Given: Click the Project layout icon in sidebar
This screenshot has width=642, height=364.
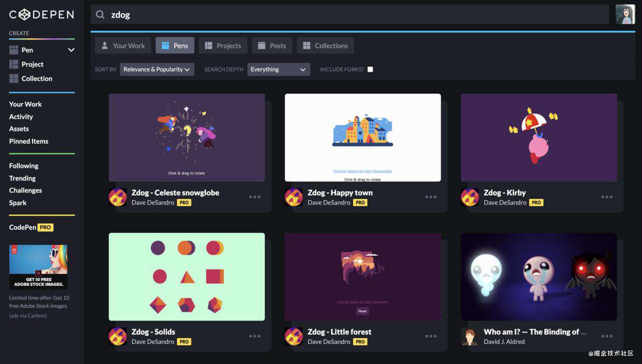Looking at the screenshot, I should (14, 64).
